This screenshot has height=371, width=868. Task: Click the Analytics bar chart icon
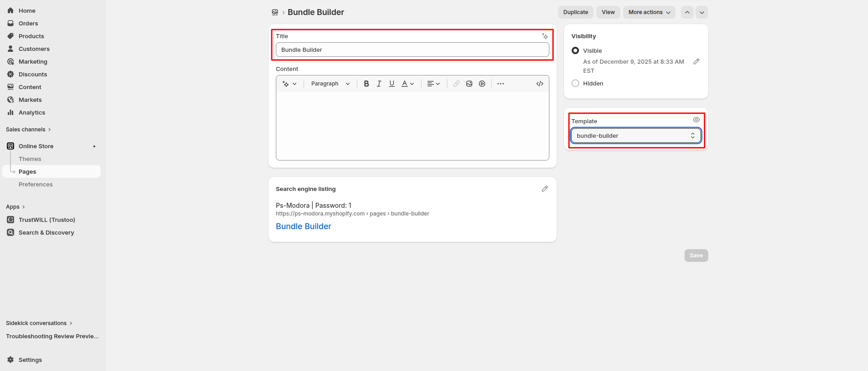click(x=10, y=112)
